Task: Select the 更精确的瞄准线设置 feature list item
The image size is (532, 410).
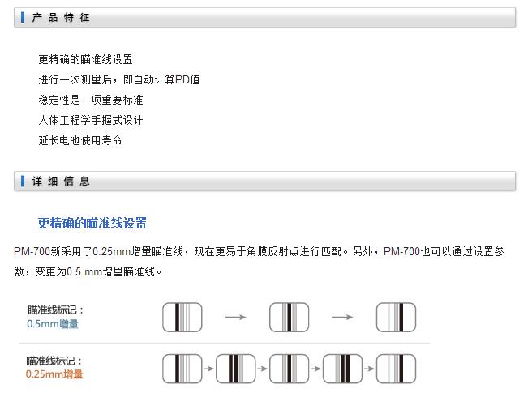Action: coord(85,59)
